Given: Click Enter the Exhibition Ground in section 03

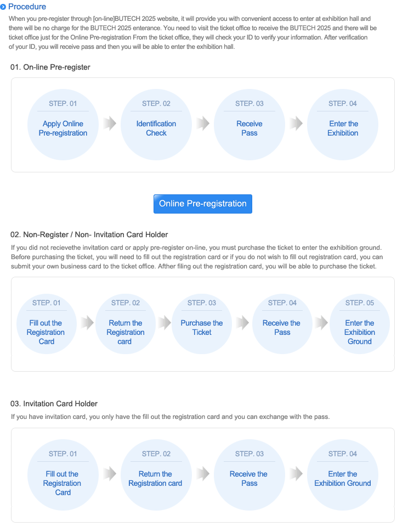Looking at the screenshot, I should (343, 475).
